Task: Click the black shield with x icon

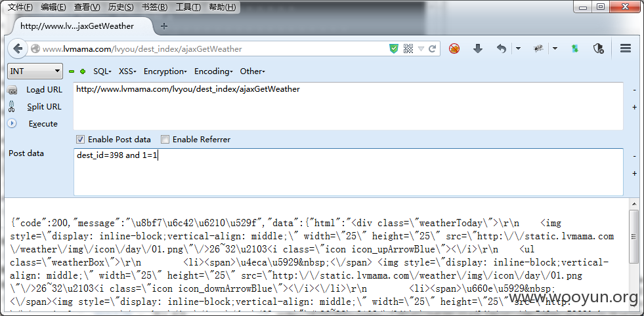Action: click(x=599, y=49)
